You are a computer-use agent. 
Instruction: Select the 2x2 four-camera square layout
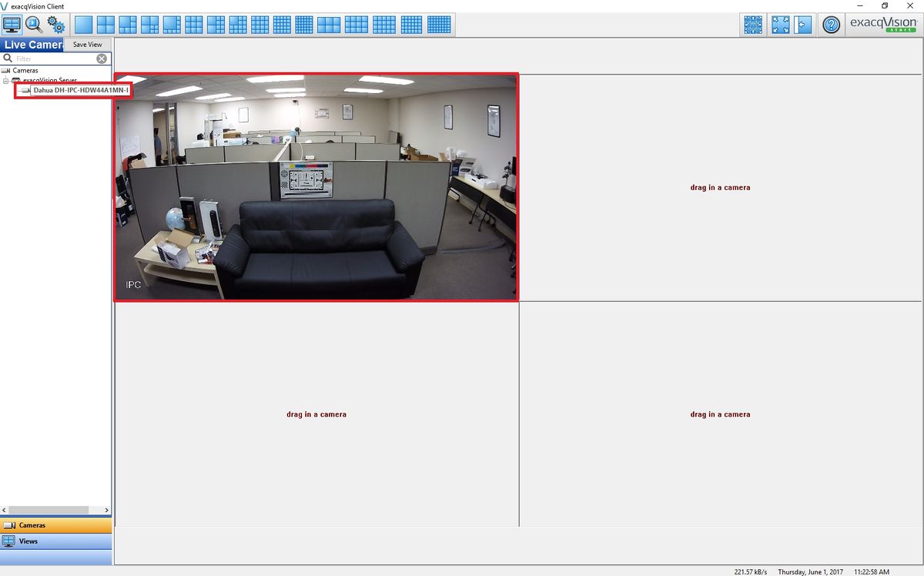105,25
